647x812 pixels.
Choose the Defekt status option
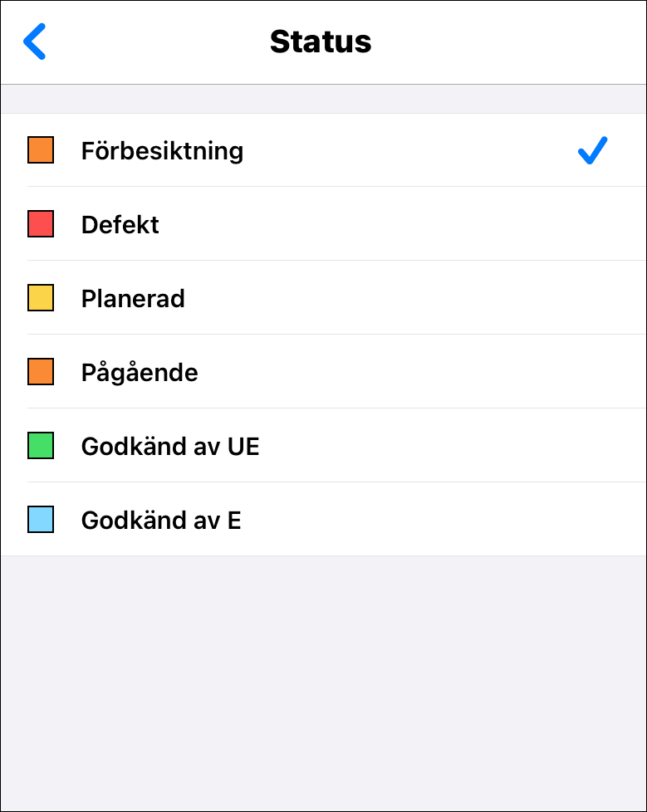pyautogui.click(x=120, y=225)
